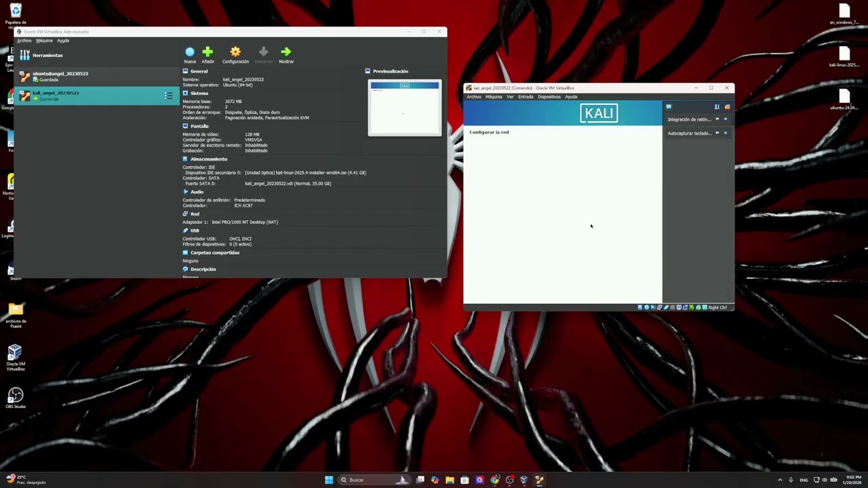Collapse the Previsualización panel header
The width and height of the screenshot is (868, 488).
click(390, 71)
